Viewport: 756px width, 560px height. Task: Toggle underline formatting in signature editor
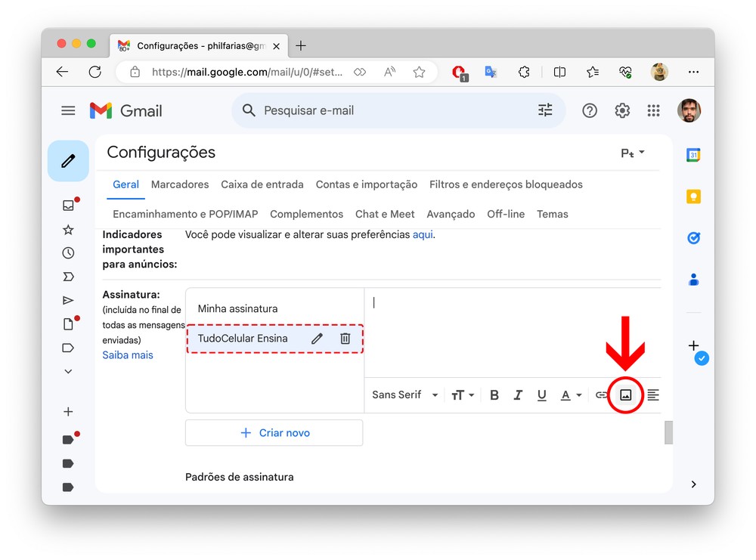pos(541,395)
